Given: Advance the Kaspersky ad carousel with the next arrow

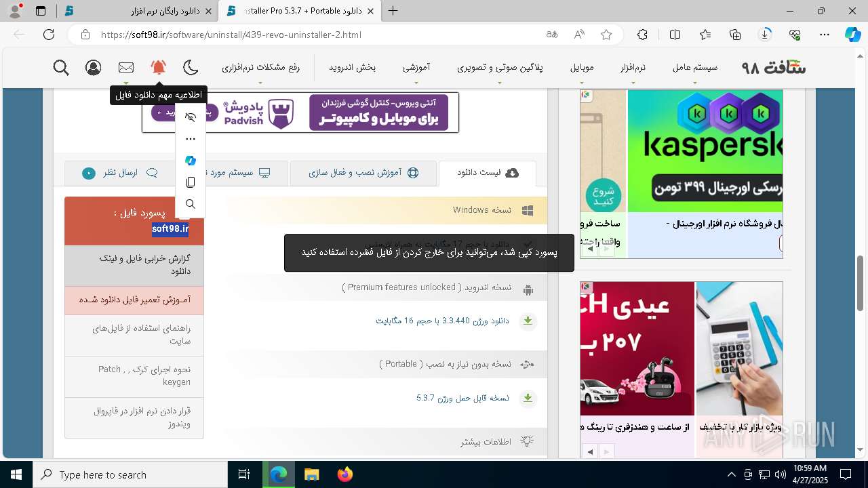Looking at the screenshot, I should pos(606,249).
